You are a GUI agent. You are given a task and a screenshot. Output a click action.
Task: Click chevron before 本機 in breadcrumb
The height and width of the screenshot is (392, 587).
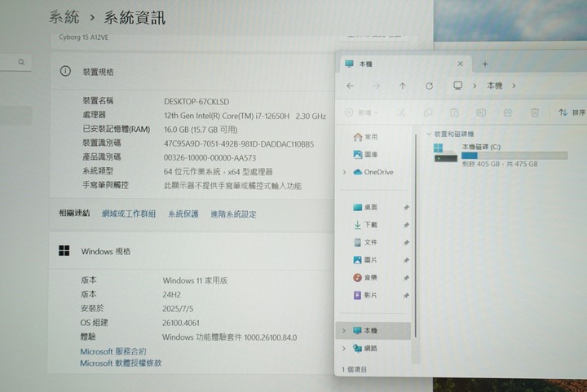point(474,86)
